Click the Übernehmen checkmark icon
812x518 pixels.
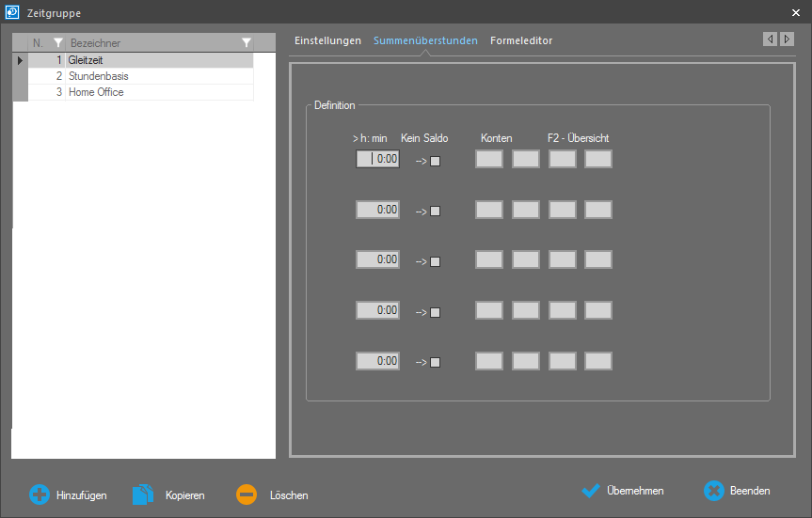tap(591, 491)
